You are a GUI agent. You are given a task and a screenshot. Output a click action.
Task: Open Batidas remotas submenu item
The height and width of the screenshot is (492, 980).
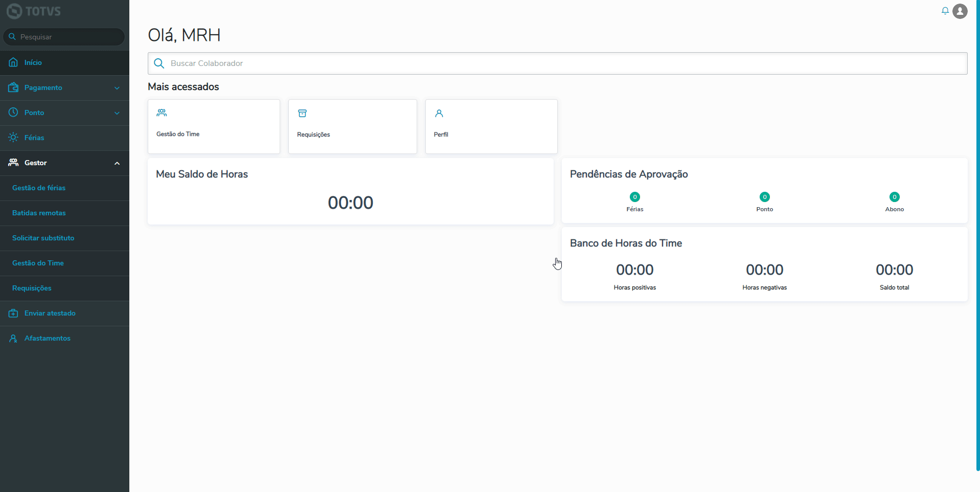64,213
